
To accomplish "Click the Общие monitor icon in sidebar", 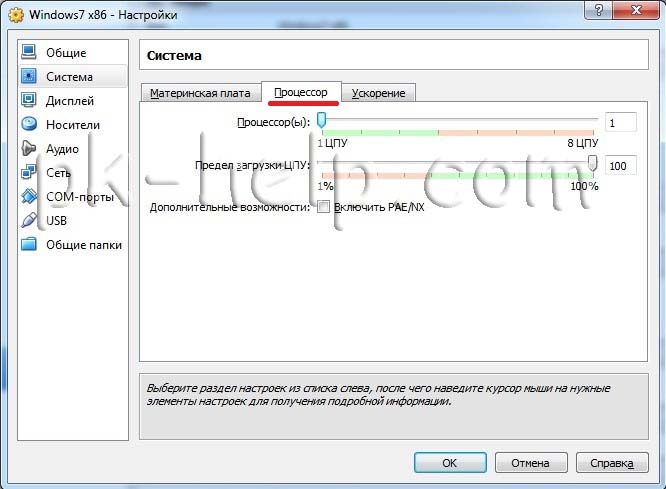I will point(29,52).
